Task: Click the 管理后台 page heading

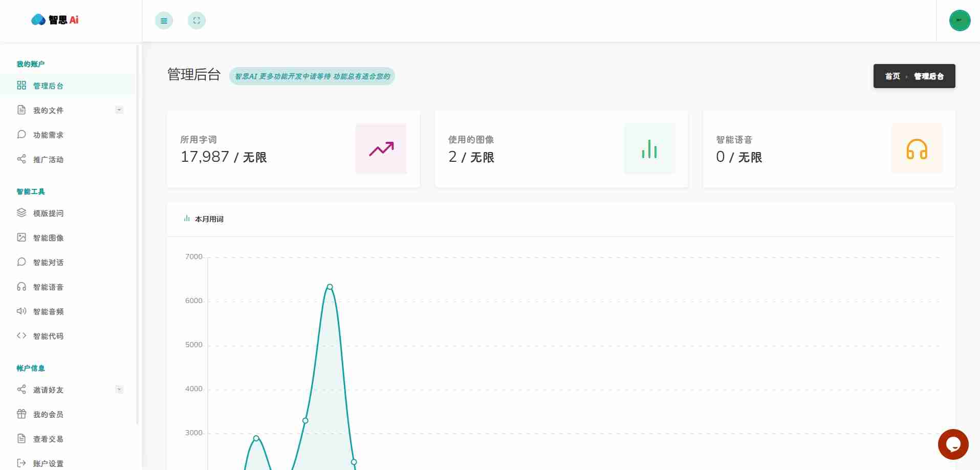Action: [194, 75]
